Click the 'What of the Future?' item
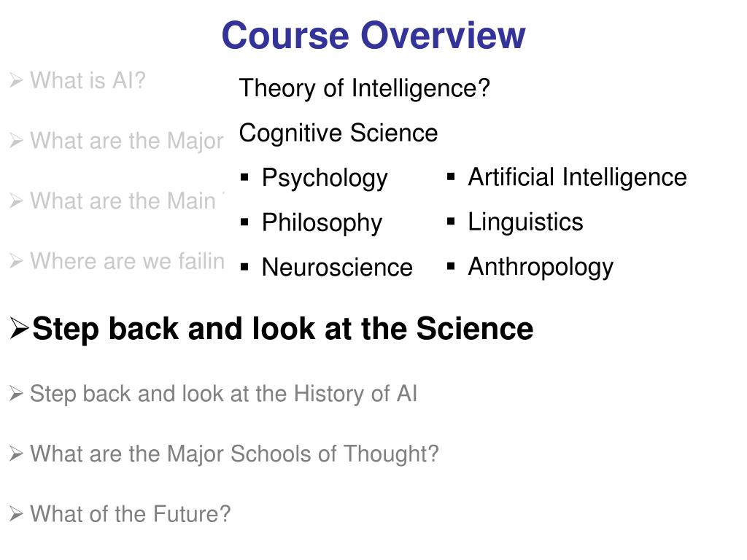Screen dimensions: 747x560 131,514
